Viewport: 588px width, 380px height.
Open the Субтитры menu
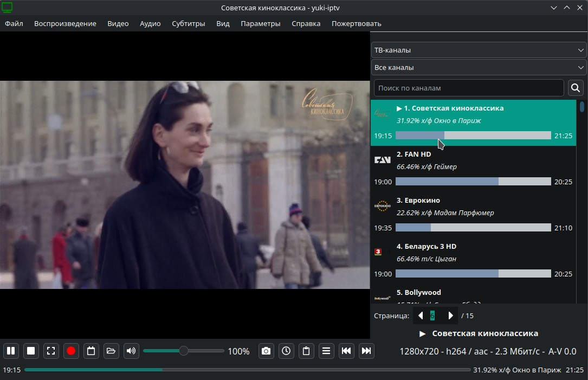click(188, 23)
